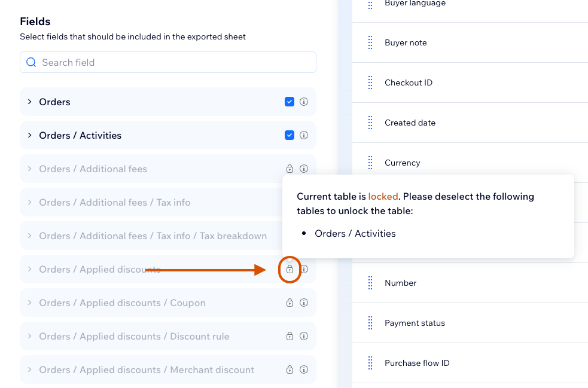The height and width of the screenshot is (388, 588).
Task: Grab drag handle for Number
Action: (370, 283)
